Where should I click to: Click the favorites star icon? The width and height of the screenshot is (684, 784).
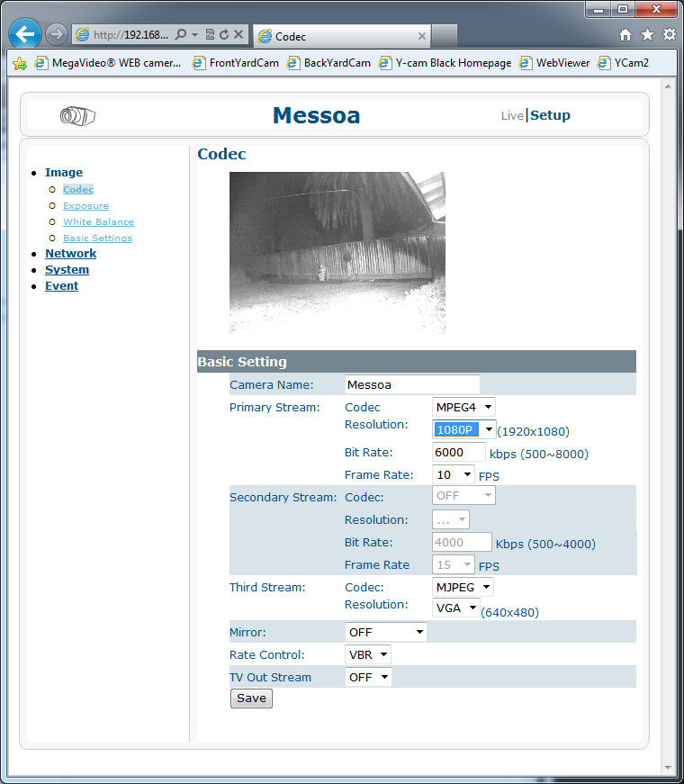[647, 35]
